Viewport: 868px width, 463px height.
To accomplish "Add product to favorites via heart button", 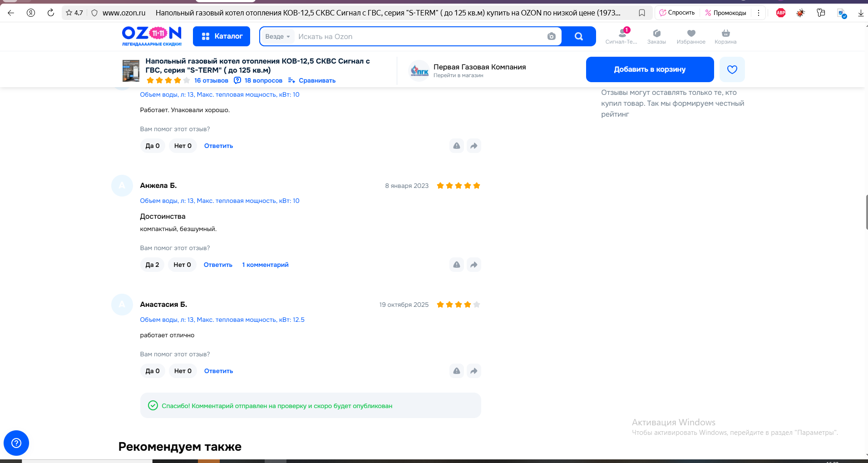I will pyautogui.click(x=732, y=69).
